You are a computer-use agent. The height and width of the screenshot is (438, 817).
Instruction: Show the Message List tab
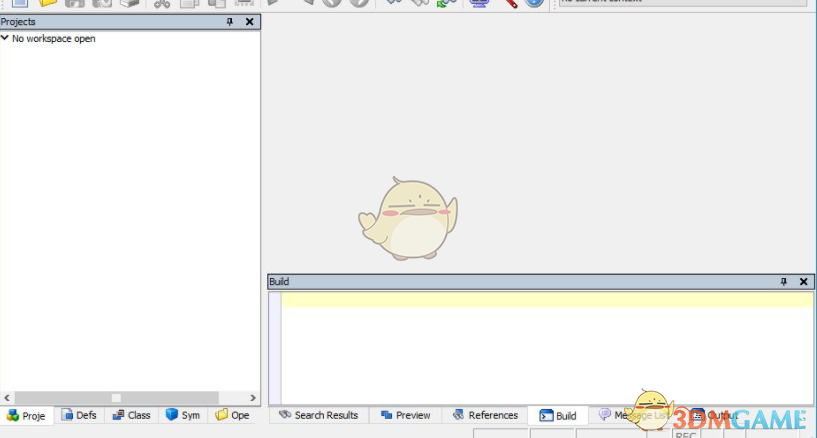pos(633,415)
